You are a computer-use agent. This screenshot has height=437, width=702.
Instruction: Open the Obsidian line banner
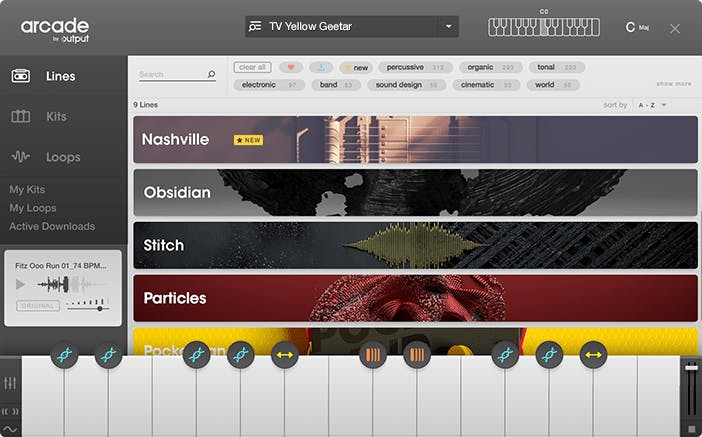pyautogui.click(x=415, y=193)
